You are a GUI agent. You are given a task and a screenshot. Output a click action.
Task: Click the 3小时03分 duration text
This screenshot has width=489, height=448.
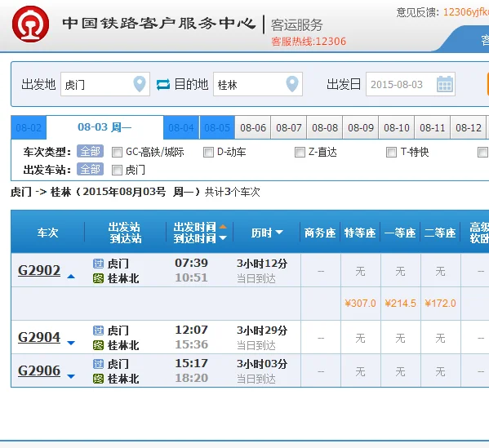pos(262,363)
